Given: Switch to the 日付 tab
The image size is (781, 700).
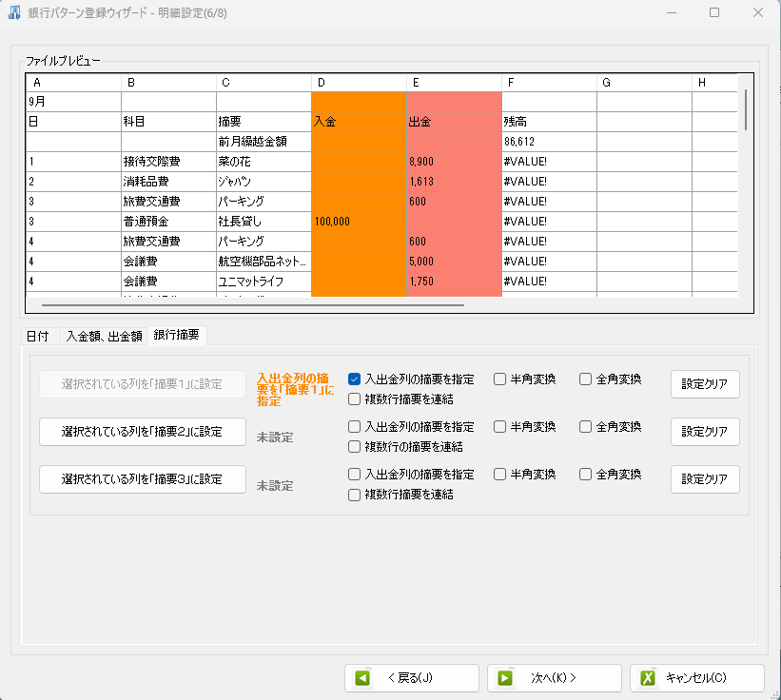Looking at the screenshot, I should 38,336.
